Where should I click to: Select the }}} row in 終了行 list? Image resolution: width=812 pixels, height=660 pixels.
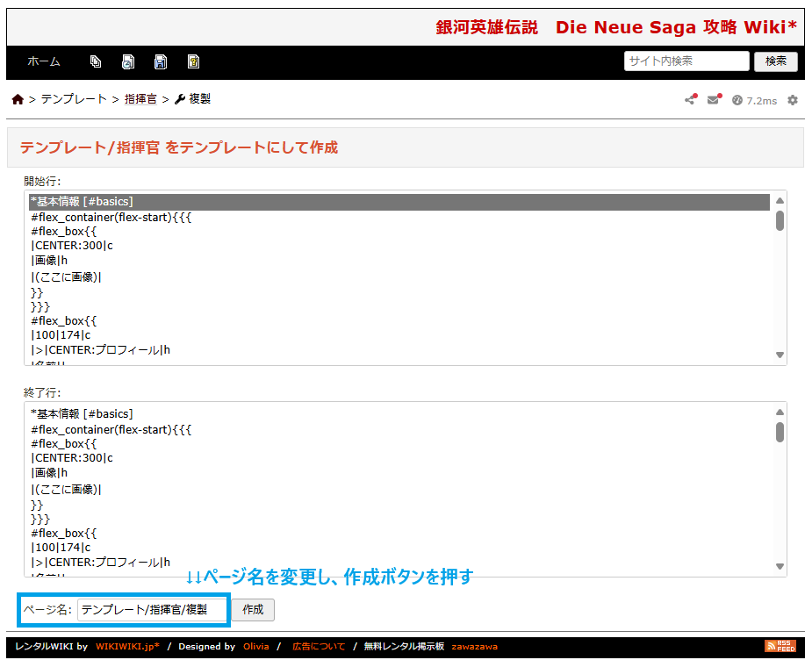click(399, 519)
